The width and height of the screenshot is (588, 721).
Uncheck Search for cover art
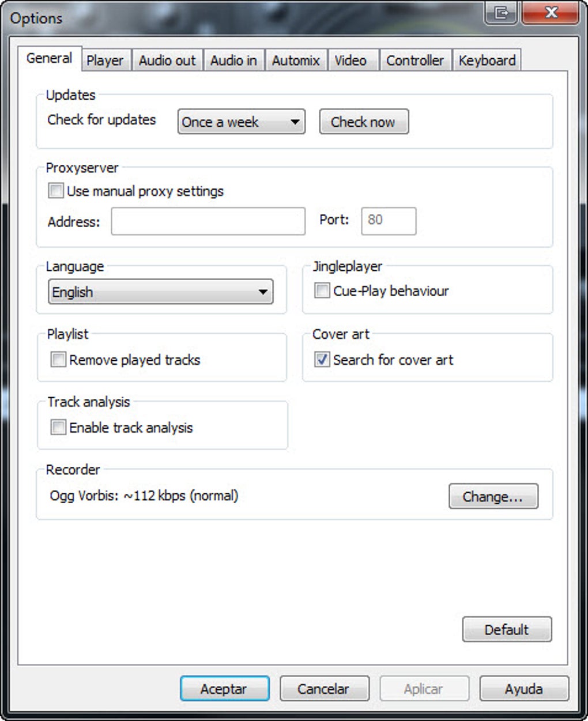point(322,360)
